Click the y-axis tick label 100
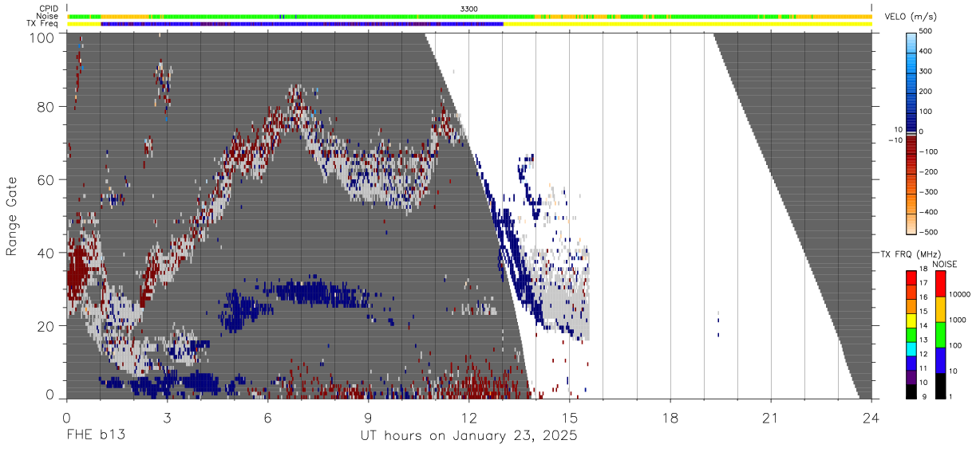Screen dimensions: 980x452 [x=41, y=37]
